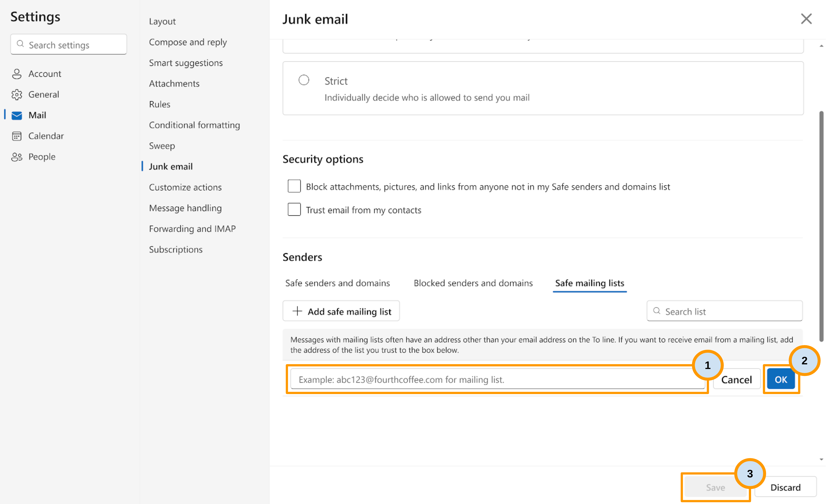Image resolution: width=826 pixels, height=504 pixels.
Task: Click the plus icon for safe mailing list
Action: tap(297, 311)
